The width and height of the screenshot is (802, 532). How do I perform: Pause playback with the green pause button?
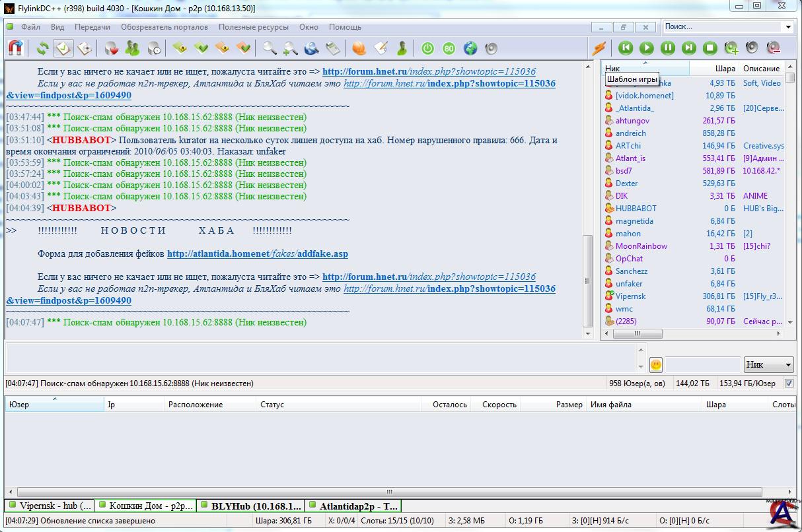[668, 48]
